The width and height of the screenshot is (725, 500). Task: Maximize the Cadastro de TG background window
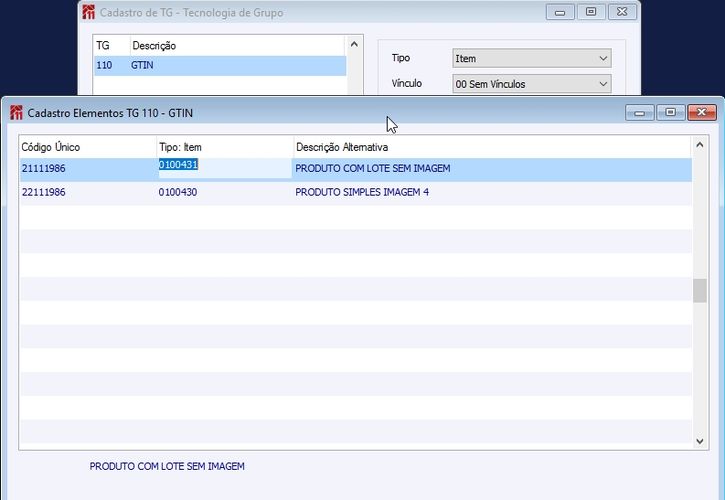(x=591, y=12)
